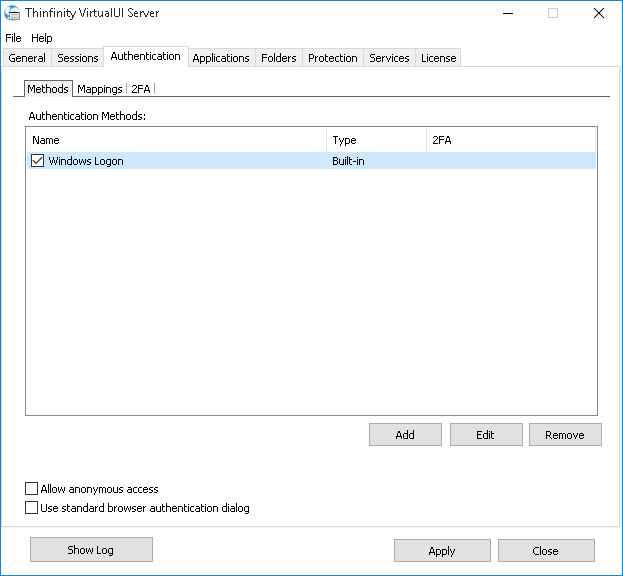Open the File menu
Image resolution: width=623 pixels, height=576 pixels.
(13, 38)
